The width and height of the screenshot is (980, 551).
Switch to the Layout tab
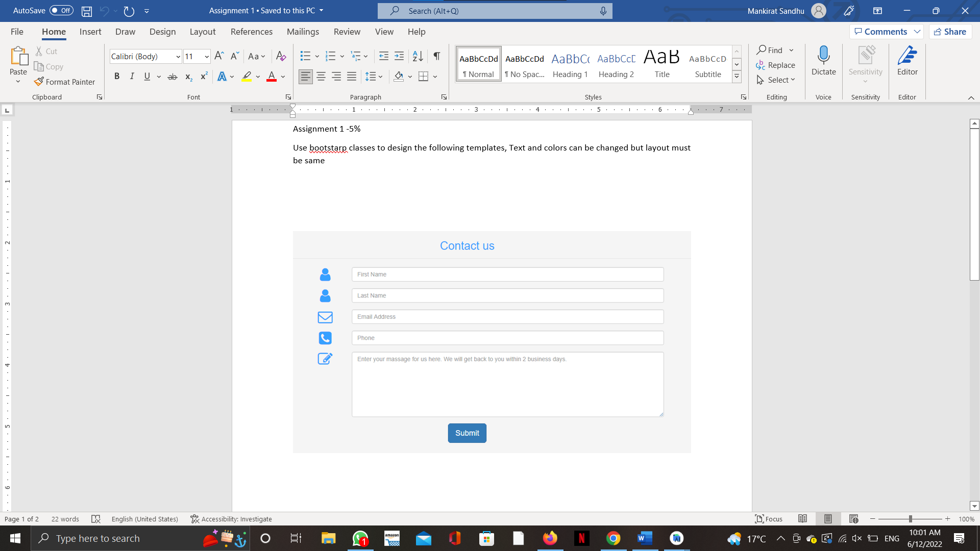(202, 32)
